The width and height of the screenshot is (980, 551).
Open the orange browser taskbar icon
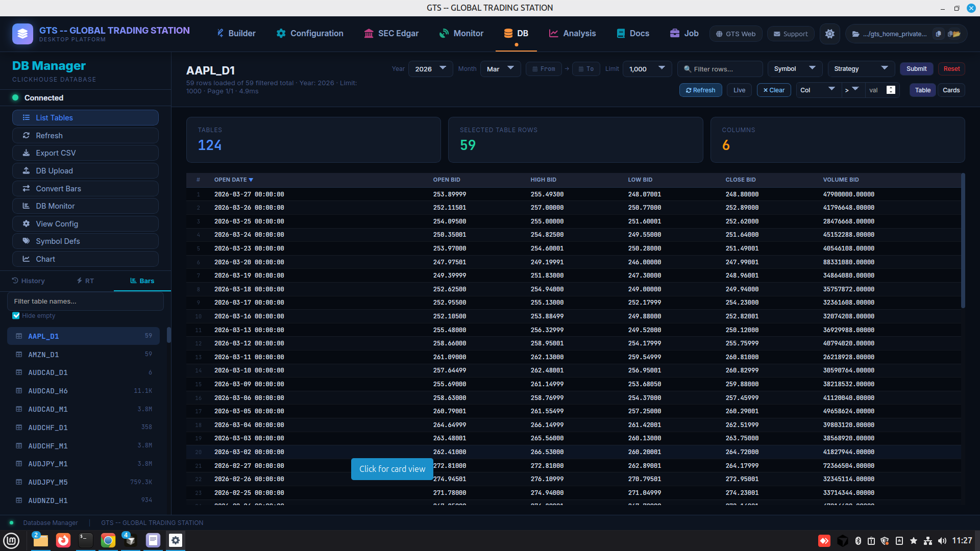(63, 540)
